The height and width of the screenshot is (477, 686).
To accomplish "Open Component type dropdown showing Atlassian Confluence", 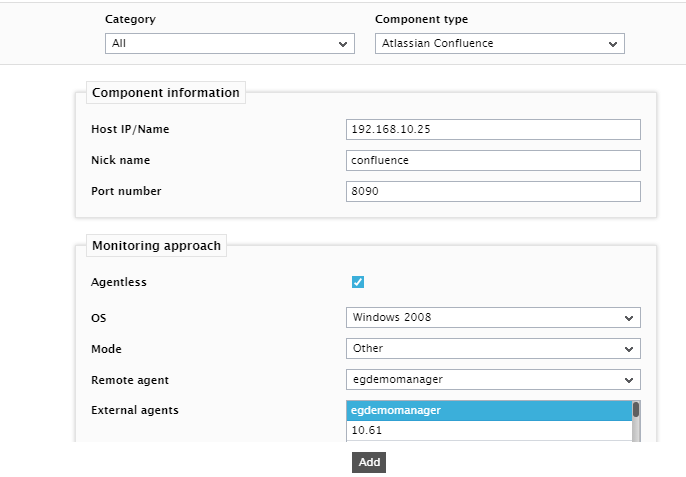I will (500, 44).
